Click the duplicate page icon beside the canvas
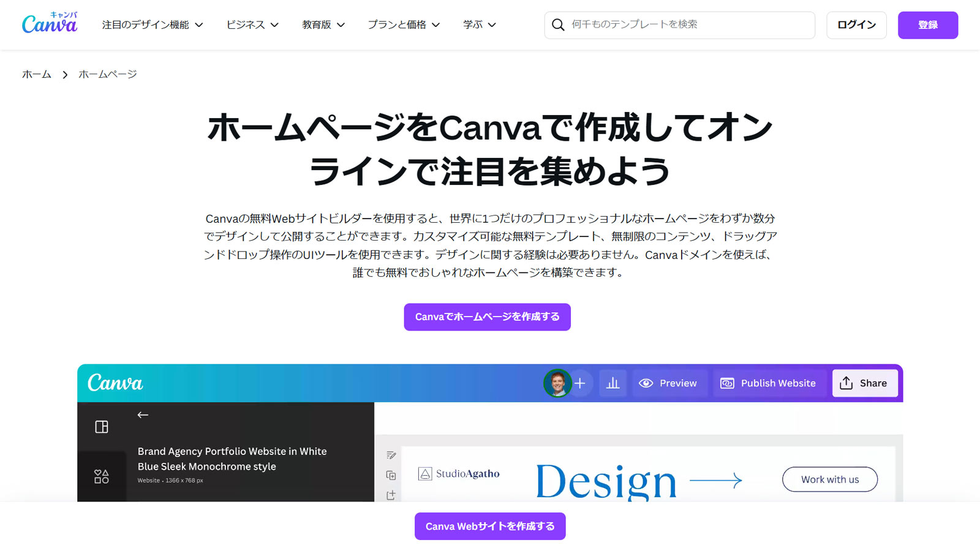This screenshot has height=551, width=980. [x=391, y=475]
